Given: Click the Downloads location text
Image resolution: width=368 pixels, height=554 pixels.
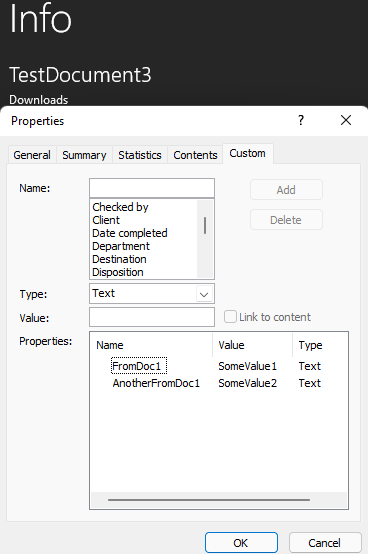Looking at the screenshot, I should tap(38, 100).
